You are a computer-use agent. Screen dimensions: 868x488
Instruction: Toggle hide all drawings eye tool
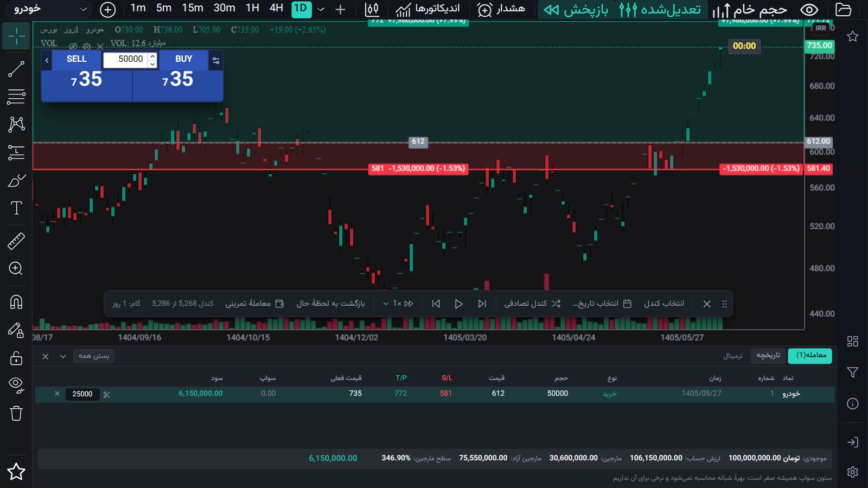(x=16, y=386)
